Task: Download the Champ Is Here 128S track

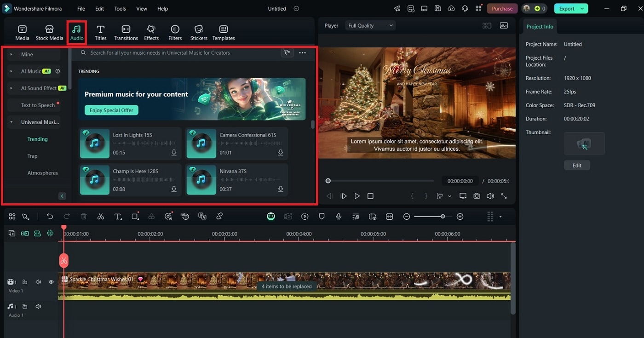Action: point(174,189)
